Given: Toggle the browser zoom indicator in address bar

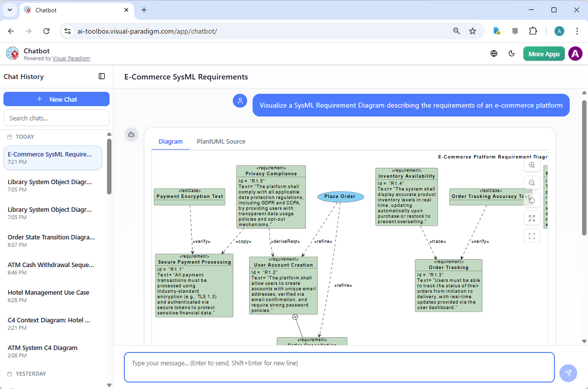Looking at the screenshot, I should click(456, 31).
